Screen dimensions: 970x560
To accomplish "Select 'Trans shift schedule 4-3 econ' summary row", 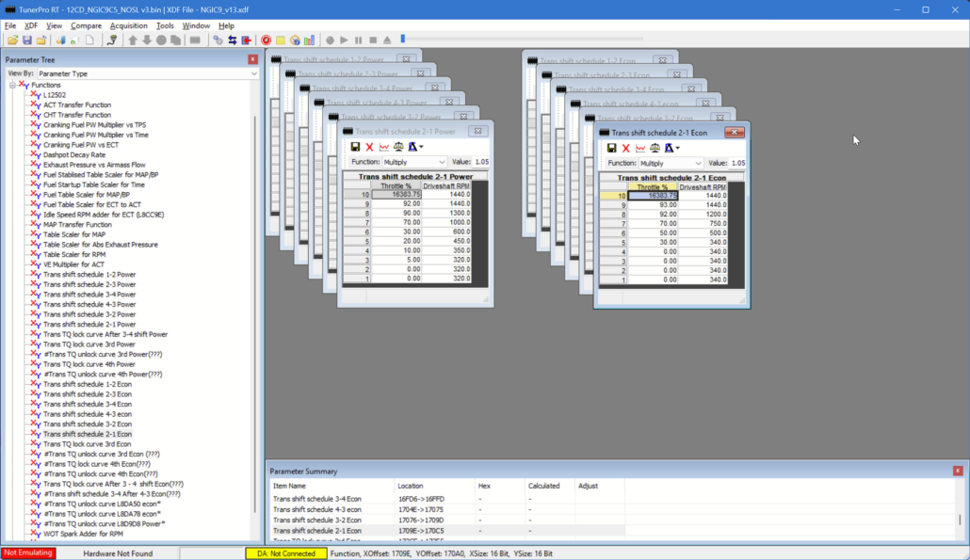I will coord(448,509).
